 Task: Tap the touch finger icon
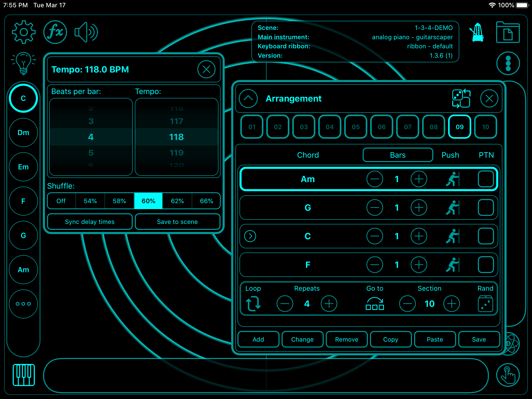pos(508,375)
